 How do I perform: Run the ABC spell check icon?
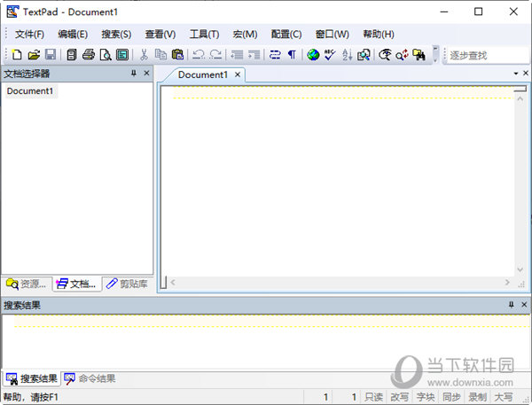coord(330,55)
